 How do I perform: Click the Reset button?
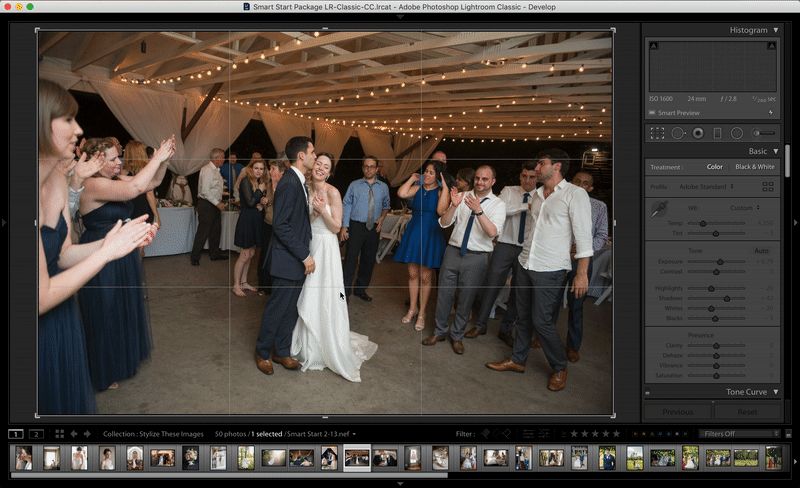(747, 412)
